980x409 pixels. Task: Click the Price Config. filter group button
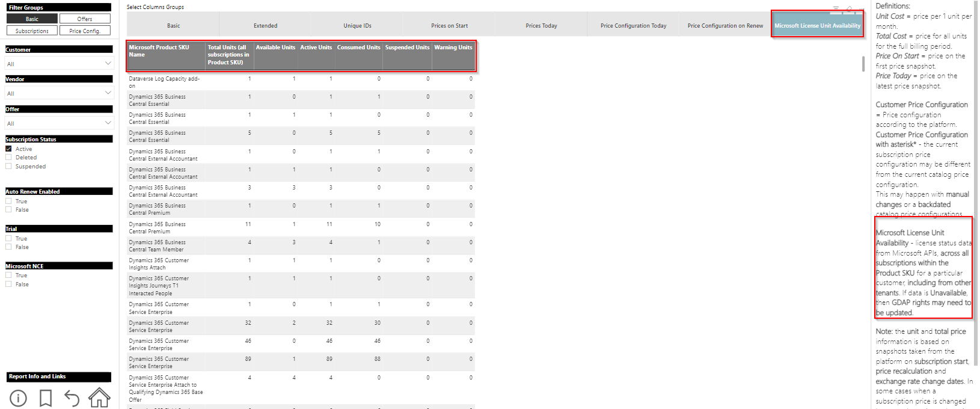[x=85, y=31]
